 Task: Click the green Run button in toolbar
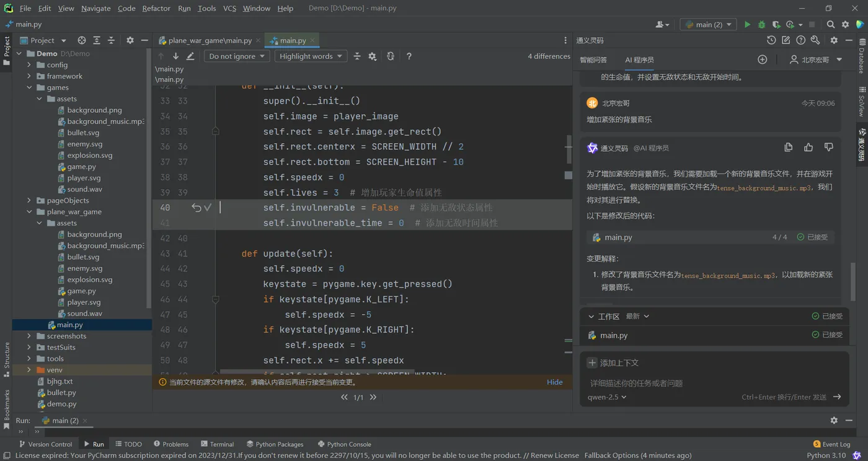[747, 25]
